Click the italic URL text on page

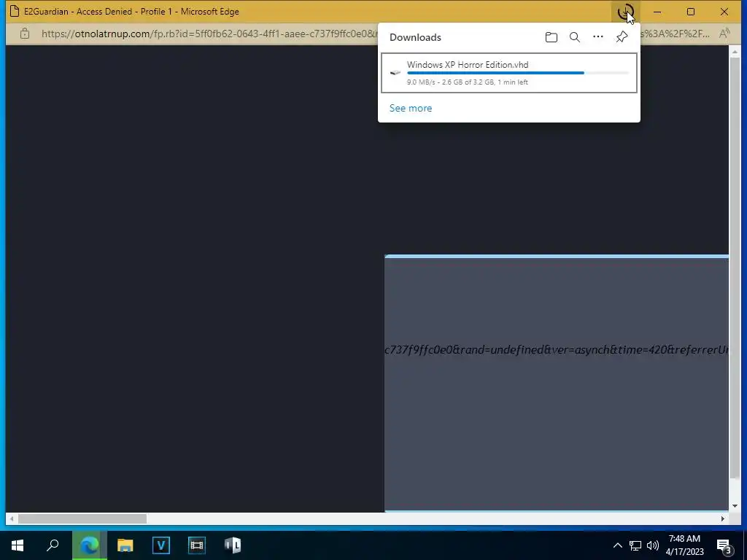click(557, 350)
